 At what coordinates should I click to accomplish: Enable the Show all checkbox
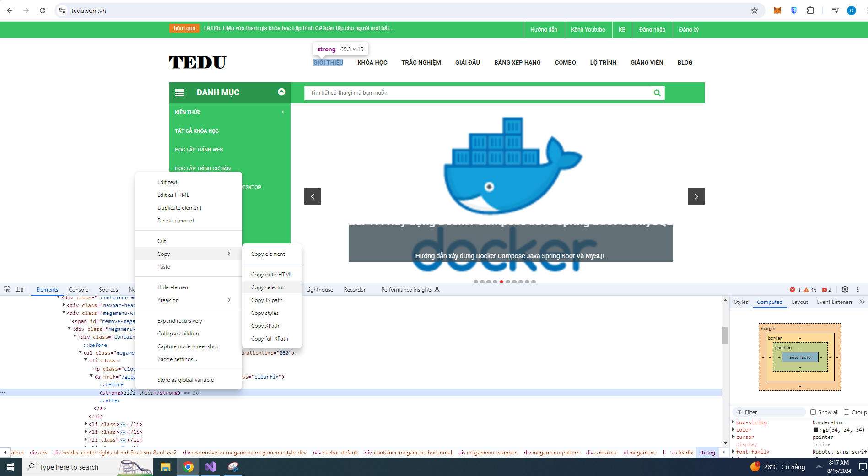[813, 412]
